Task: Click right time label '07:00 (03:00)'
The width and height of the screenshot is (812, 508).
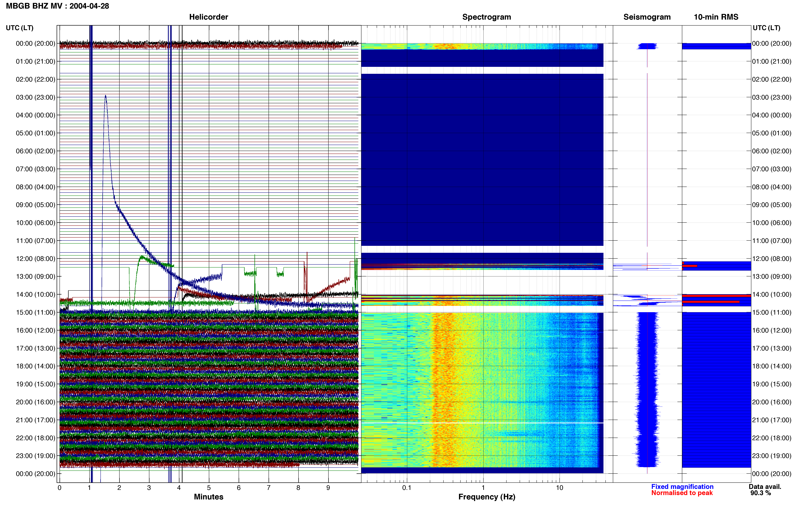Action: click(772, 169)
